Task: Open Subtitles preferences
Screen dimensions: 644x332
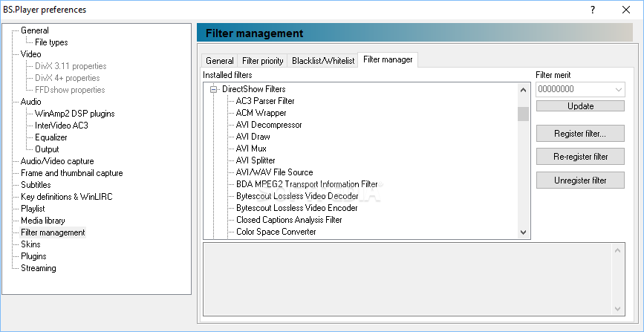Action: [36, 185]
